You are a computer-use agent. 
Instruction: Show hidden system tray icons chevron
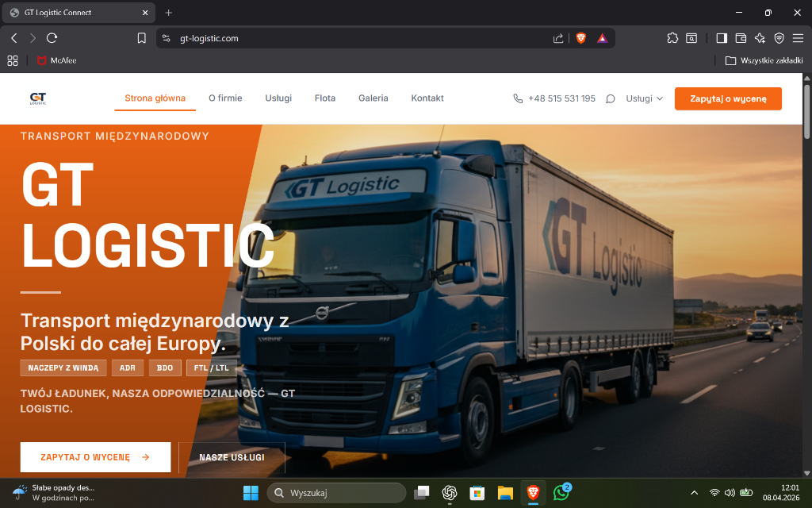click(x=695, y=492)
